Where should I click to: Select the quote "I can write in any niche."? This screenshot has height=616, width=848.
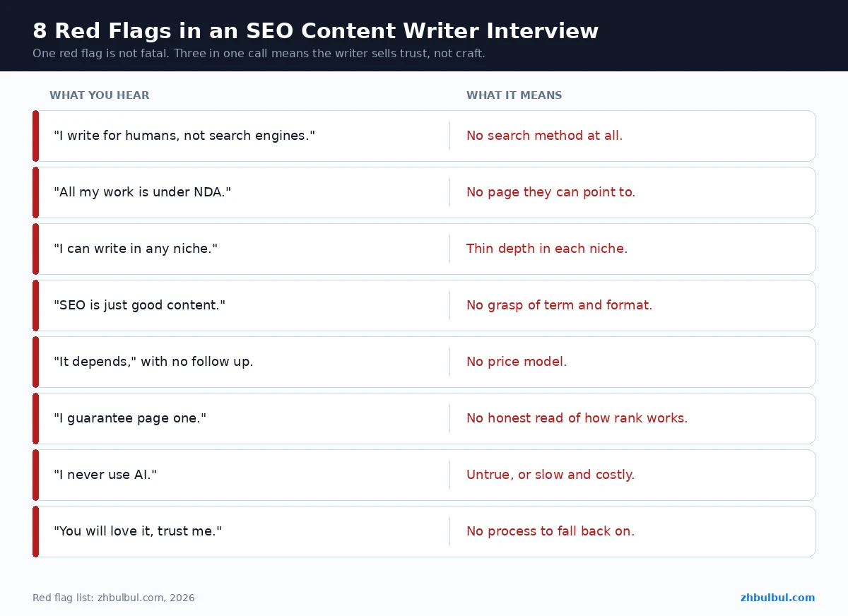click(136, 249)
